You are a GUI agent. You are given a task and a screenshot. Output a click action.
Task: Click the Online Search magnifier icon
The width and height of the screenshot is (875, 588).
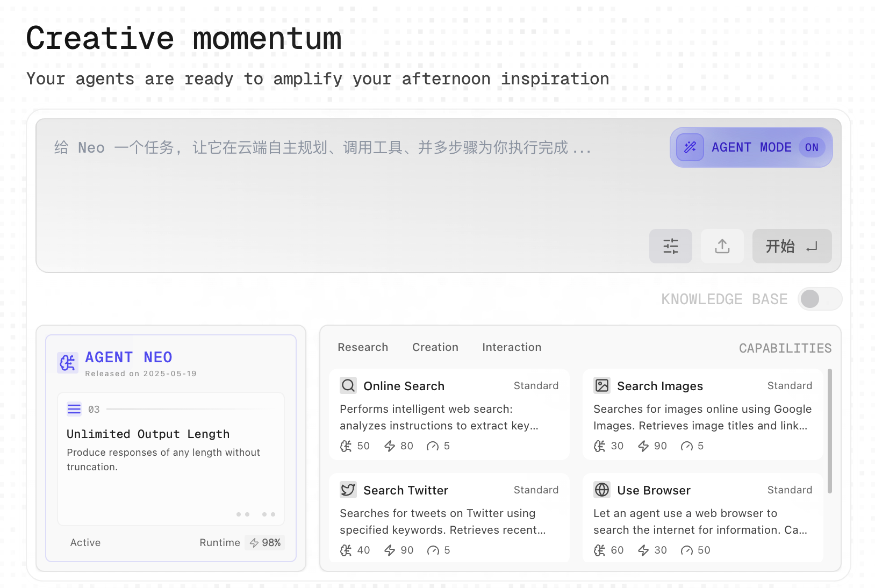pos(348,385)
